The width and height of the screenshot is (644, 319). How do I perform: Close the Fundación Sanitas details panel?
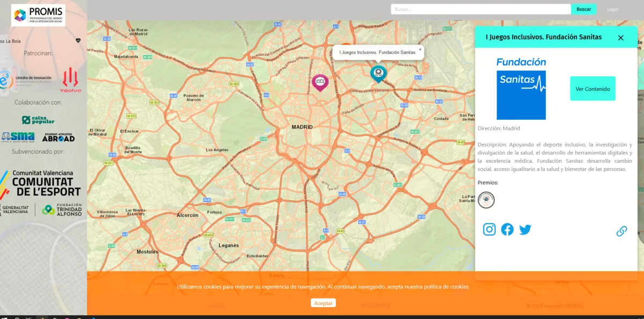pos(621,38)
